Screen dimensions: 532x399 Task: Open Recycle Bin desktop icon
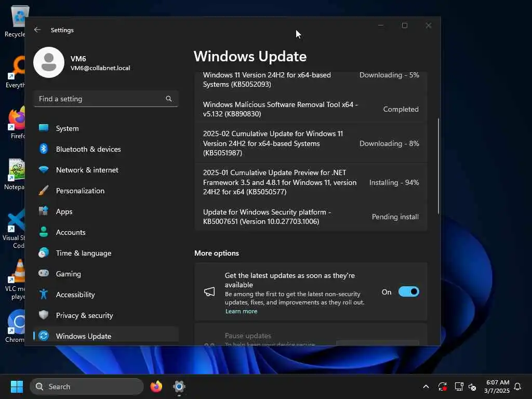[15, 21]
